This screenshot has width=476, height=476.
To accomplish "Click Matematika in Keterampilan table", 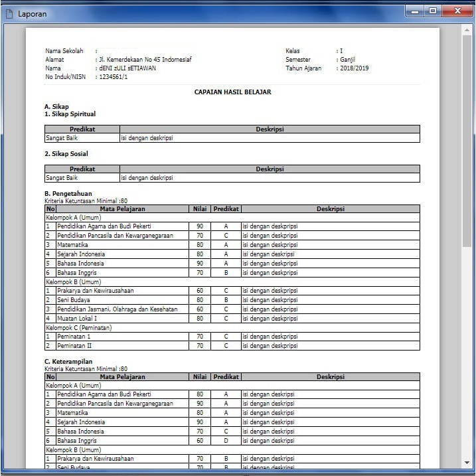I will point(72,412).
